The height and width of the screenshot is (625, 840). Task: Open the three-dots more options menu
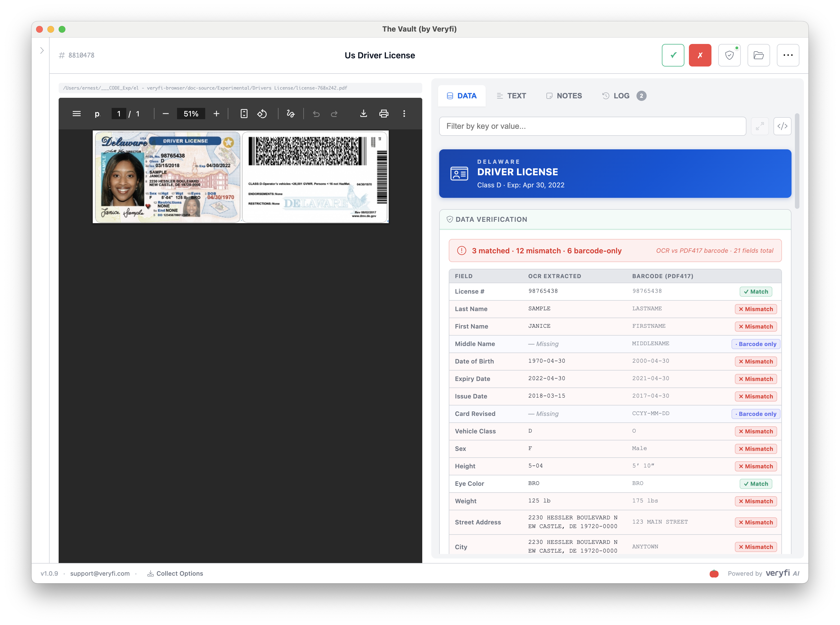coord(788,55)
